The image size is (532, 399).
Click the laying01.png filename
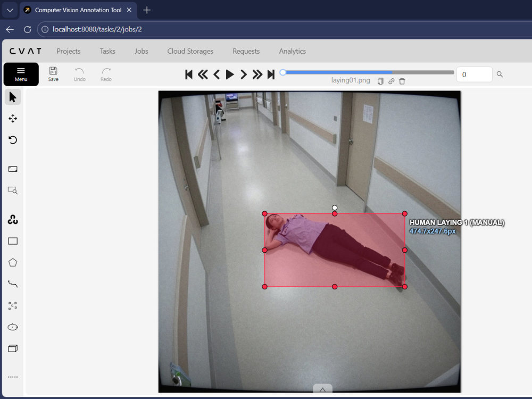click(x=351, y=80)
